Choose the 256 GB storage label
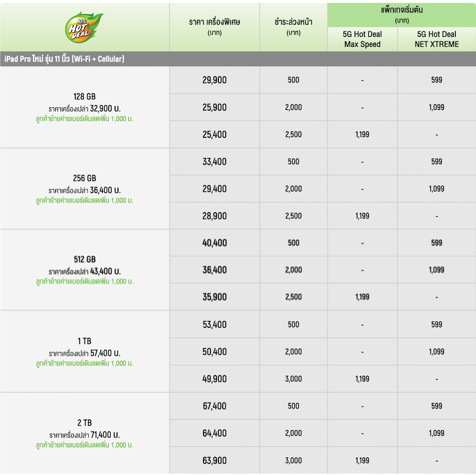476x475 pixels. coord(85,178)
